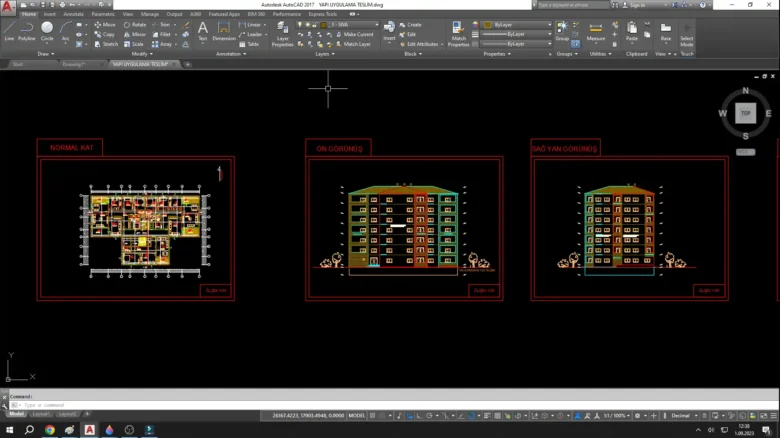This screenshot has height=438, width=780.
Task: Activate the Array command
Action: click(162, 44)
